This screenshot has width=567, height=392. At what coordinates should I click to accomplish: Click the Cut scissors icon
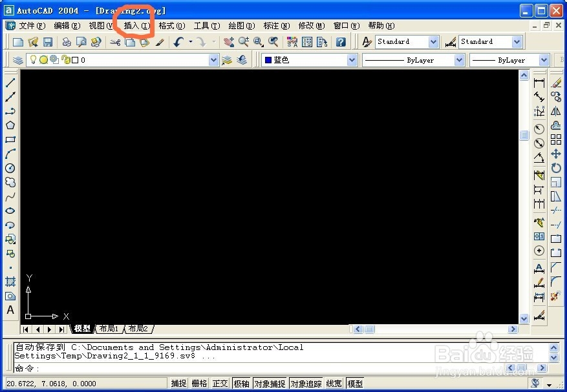tap(115, 42)
